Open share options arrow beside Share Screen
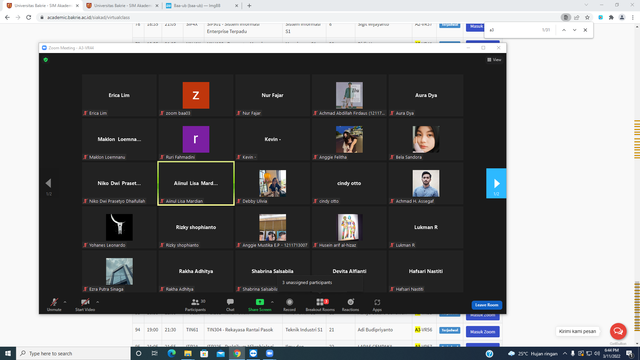 point(272,302)
